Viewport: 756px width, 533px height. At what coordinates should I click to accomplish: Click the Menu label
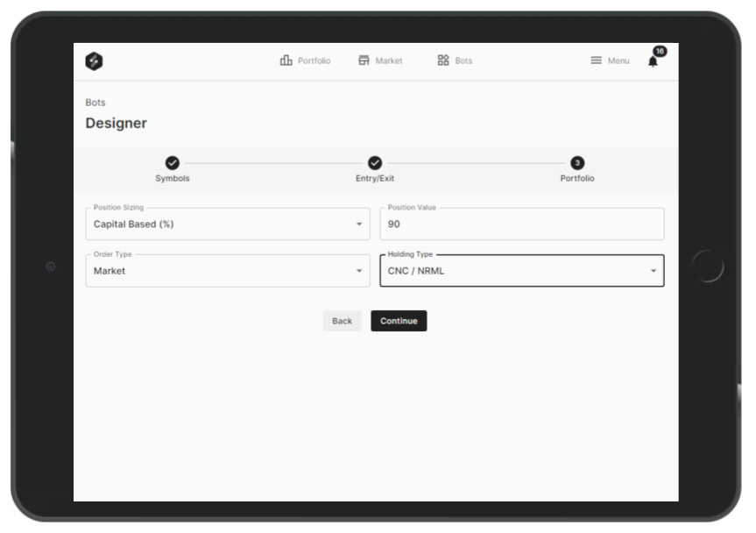[x=618, y=60]
